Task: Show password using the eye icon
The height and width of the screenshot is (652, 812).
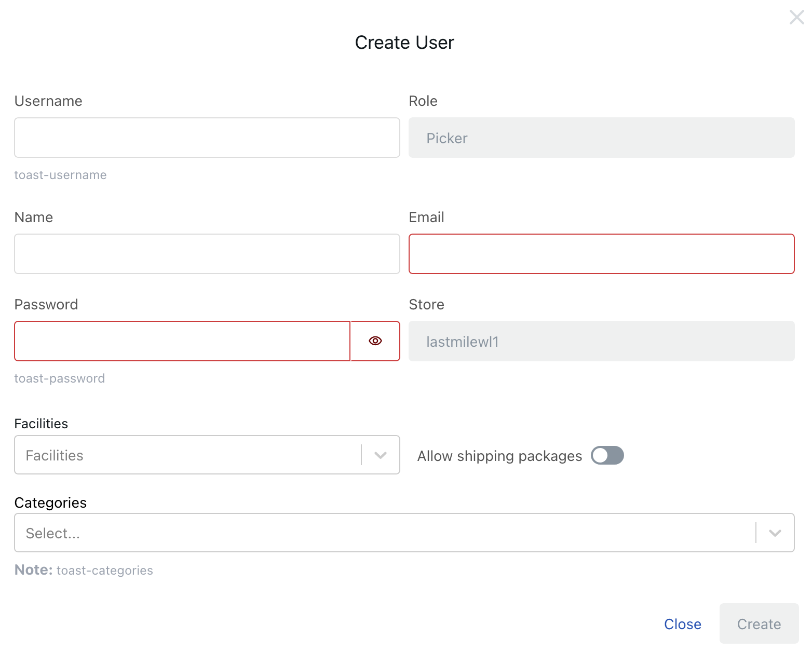Action: [375, 341]
